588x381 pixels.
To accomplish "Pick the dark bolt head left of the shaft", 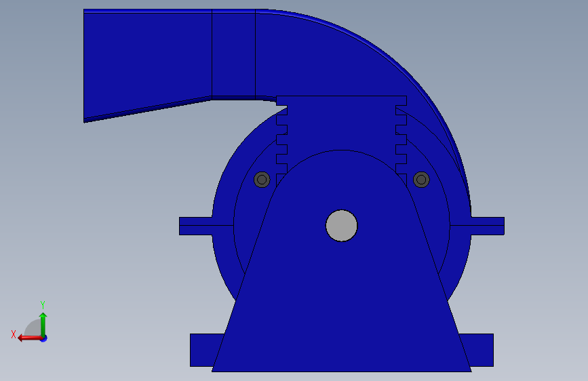I will click(x=262, y=180).
